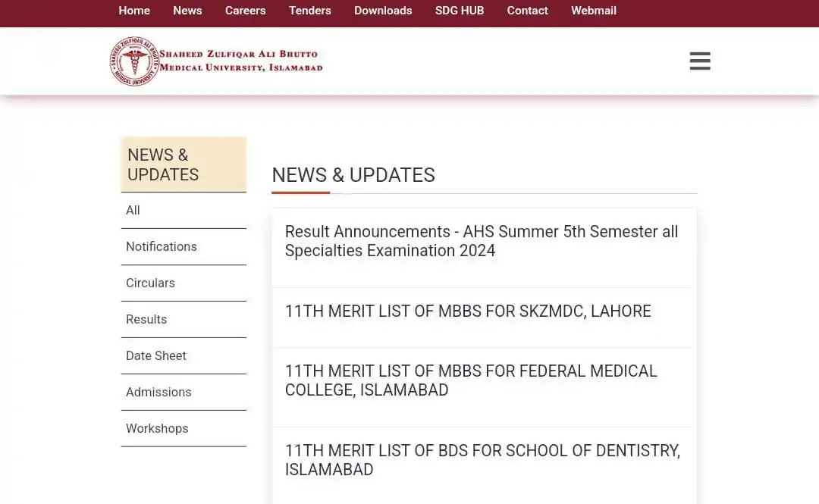
Task: Open 11th merit list for SKZMDC Lahore
Action: pyautogui.click(x=468, y=311)
